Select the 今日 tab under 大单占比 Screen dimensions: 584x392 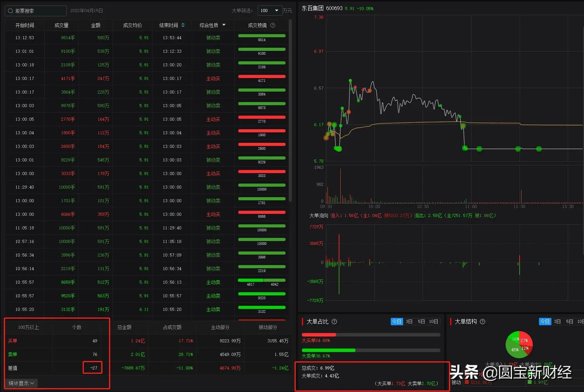(x=397, y=321)
